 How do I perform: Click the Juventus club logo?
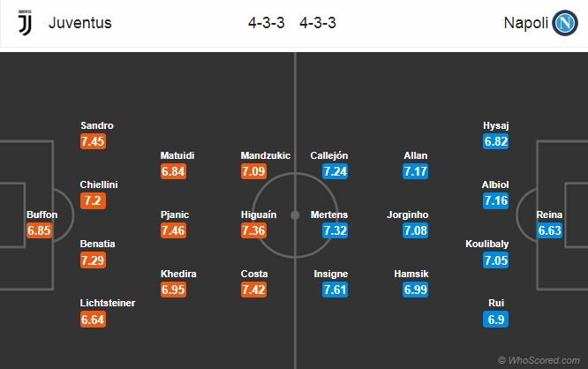(25, 22)
